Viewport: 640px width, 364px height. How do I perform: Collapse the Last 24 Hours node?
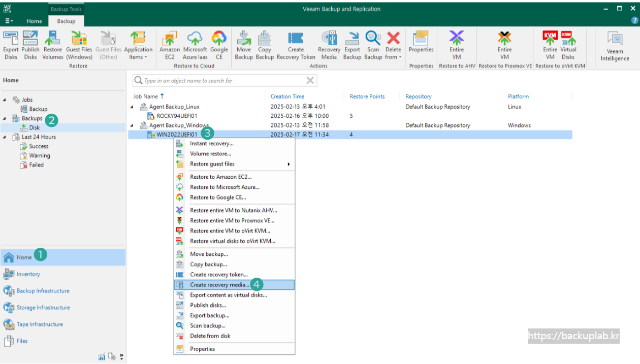click(x=5, y=137)
